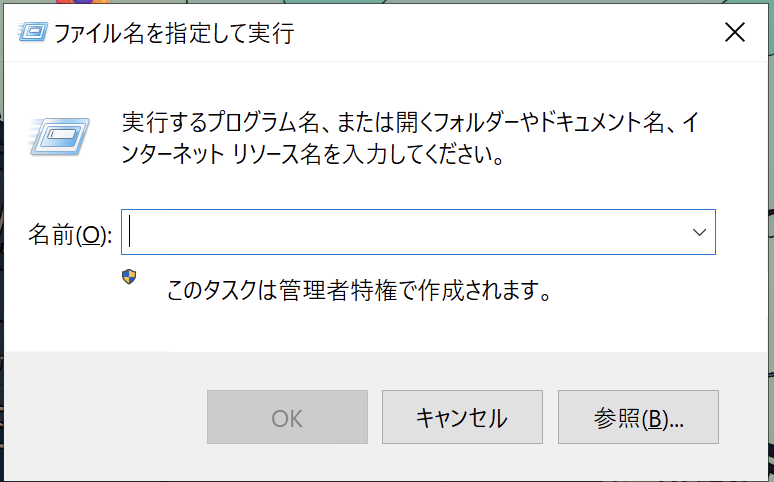
Task: Click the administrator shield icon
Action: point(129,277)
